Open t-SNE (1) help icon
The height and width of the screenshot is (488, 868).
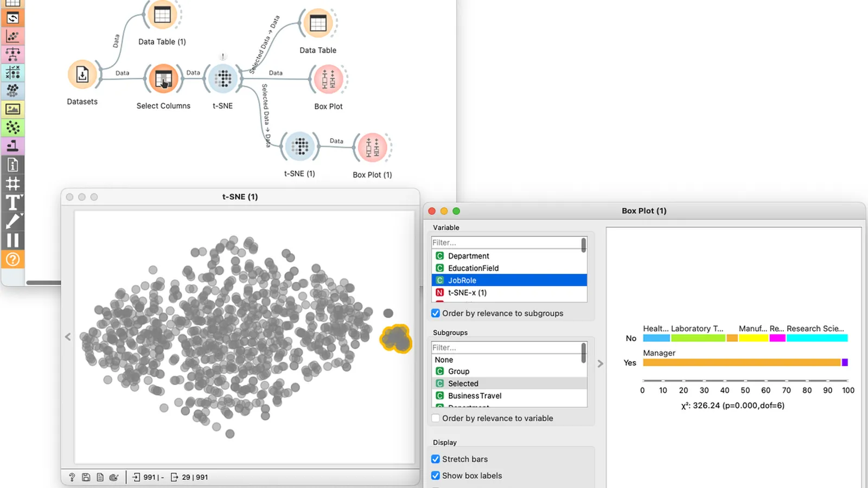[x=72, y=477]
